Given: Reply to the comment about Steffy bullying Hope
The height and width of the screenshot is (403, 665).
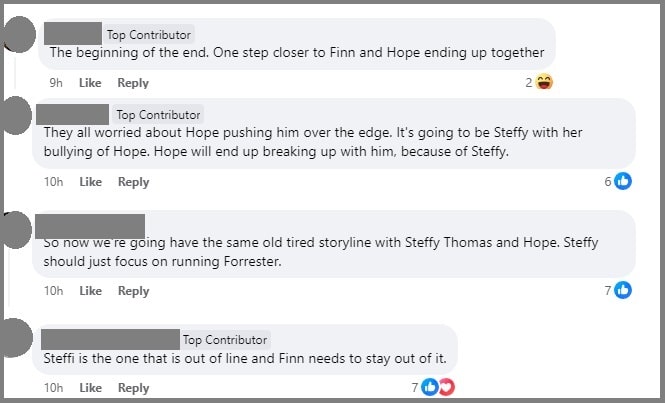Looking at the screenshot, I should (133, 182).
